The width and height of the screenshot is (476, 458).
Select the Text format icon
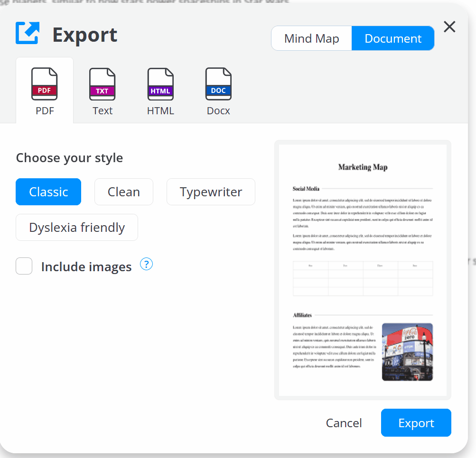[x=103, y=83]
